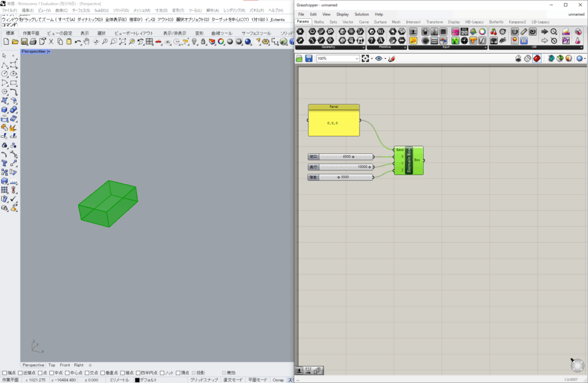Enable the 中点 osnap checkbox
This screenshot has height=383, width=588.
[x=52, y=373]
